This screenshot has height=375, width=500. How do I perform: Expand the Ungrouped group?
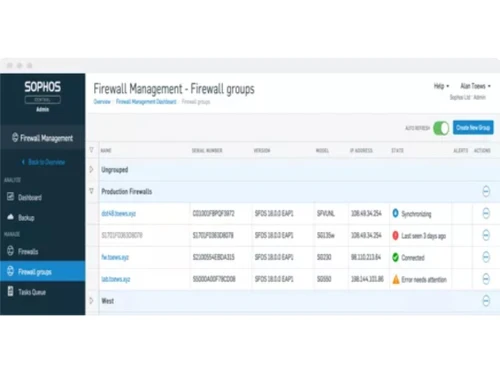coord(91,169)
